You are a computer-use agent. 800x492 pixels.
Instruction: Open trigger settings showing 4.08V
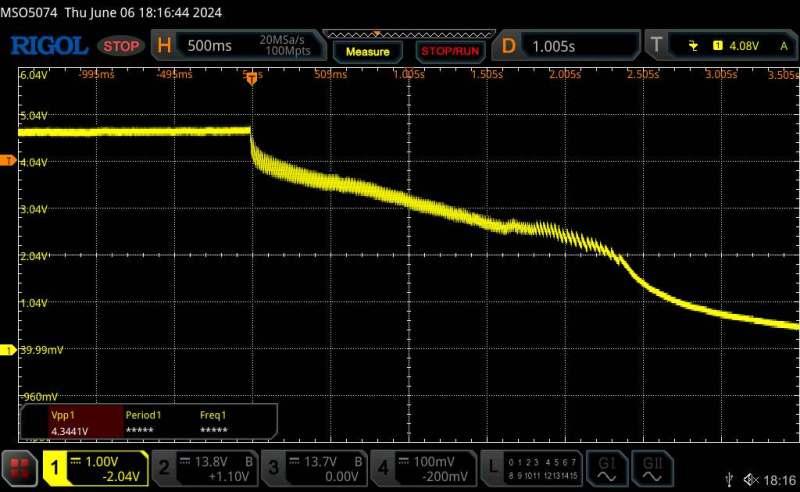(720, 46)
